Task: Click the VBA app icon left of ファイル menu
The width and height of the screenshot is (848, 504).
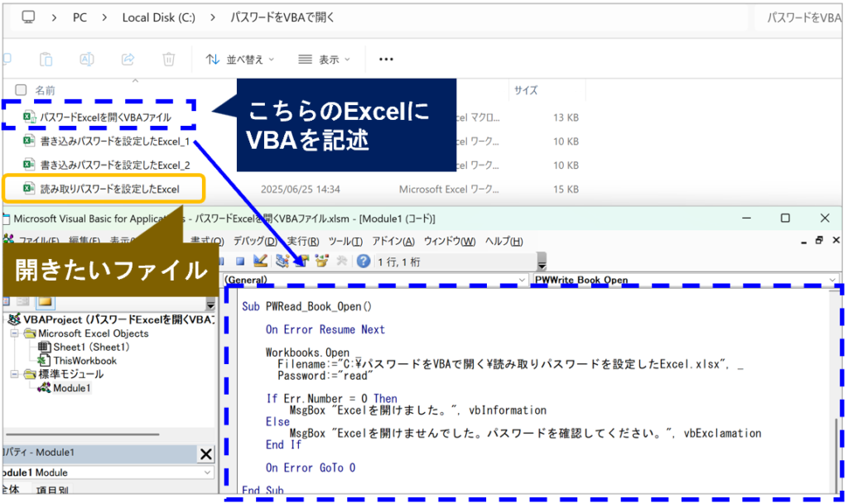Action: pos(8,240)
